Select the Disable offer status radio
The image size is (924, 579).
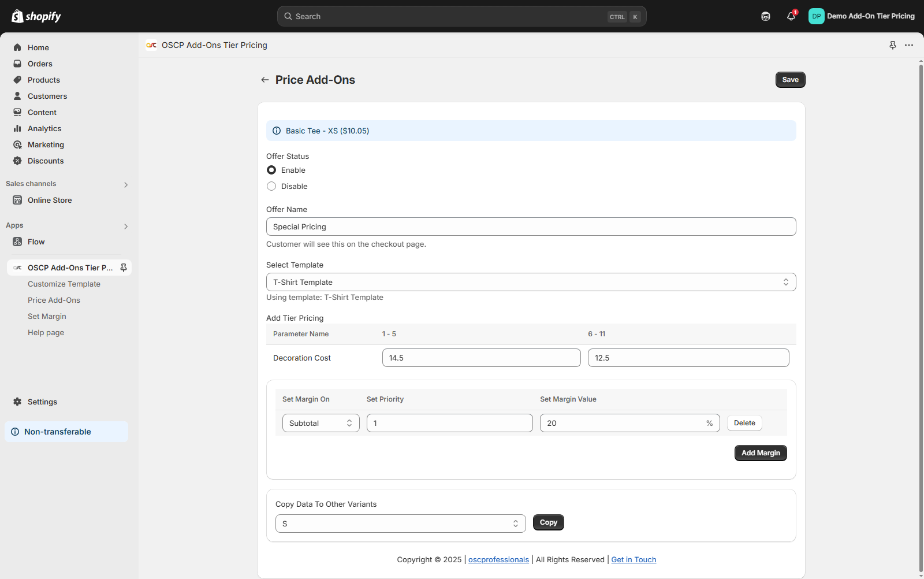(x=271, y=186)
